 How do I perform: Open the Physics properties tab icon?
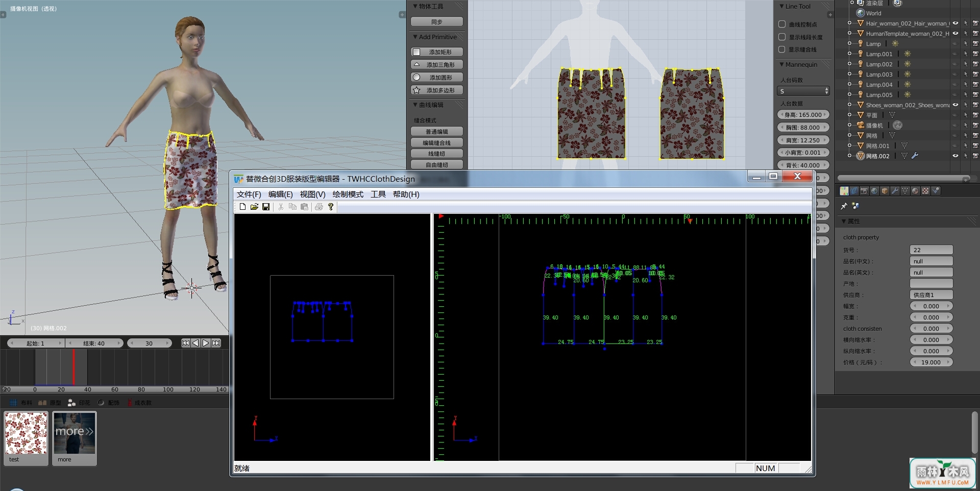pyautogui.click(x=936, y=191)
